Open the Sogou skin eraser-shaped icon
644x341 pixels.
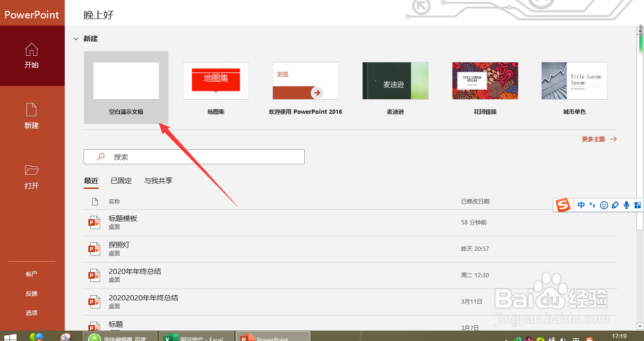click(615, 205)
